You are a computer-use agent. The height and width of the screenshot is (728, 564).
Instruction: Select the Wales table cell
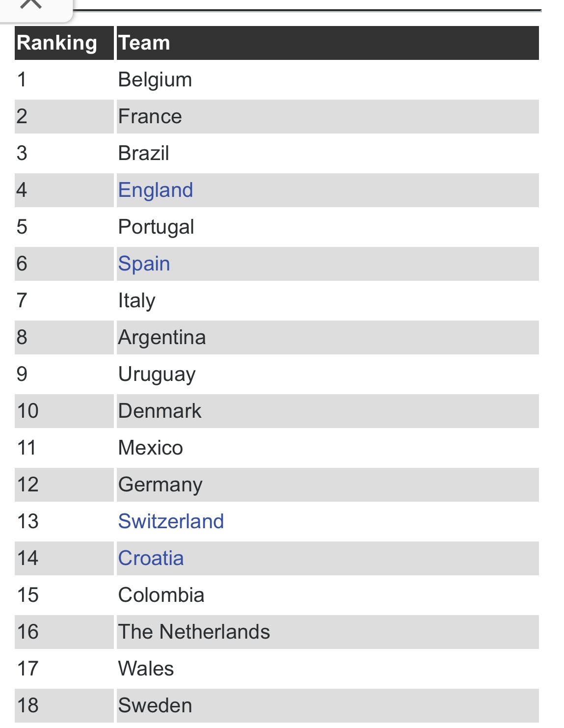(x=328, y=669)
